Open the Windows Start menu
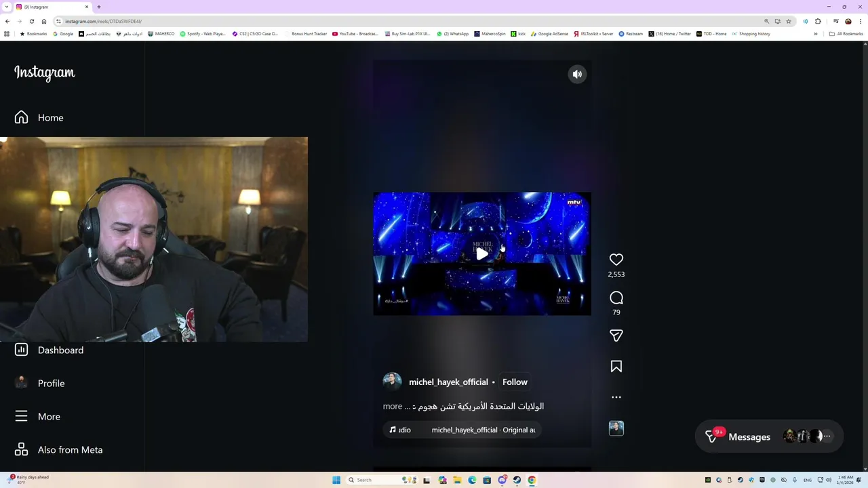The width and height of the screenshot is (868, 488). point(336,480)
